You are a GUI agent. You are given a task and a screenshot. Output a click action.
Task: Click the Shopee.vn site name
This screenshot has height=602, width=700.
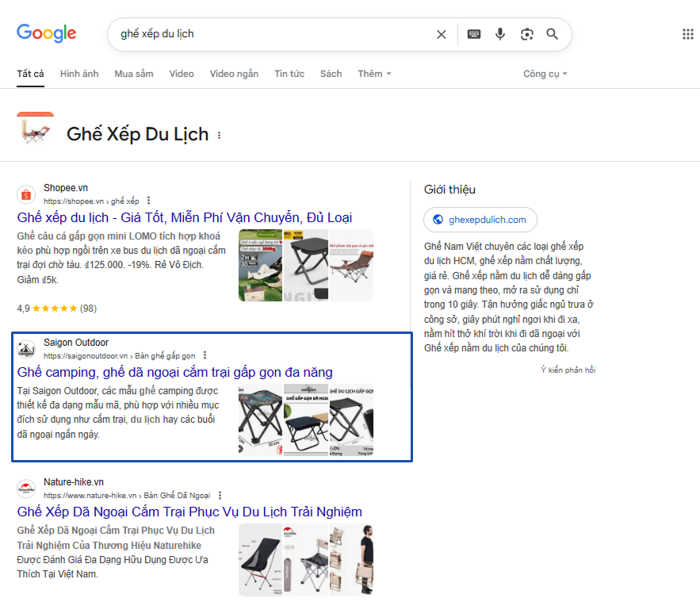tap(66, 188)
